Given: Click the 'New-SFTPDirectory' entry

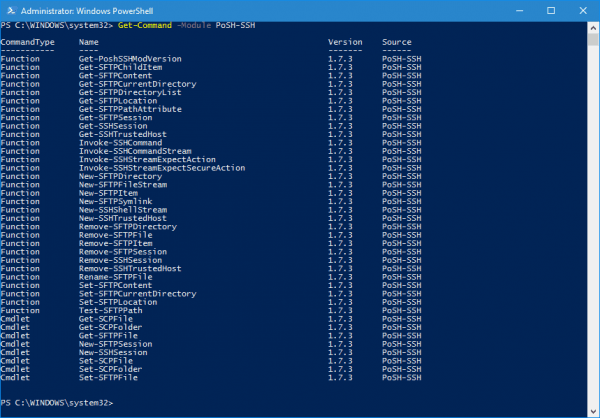Looking at the screenshot, I should tap(121, 176).
